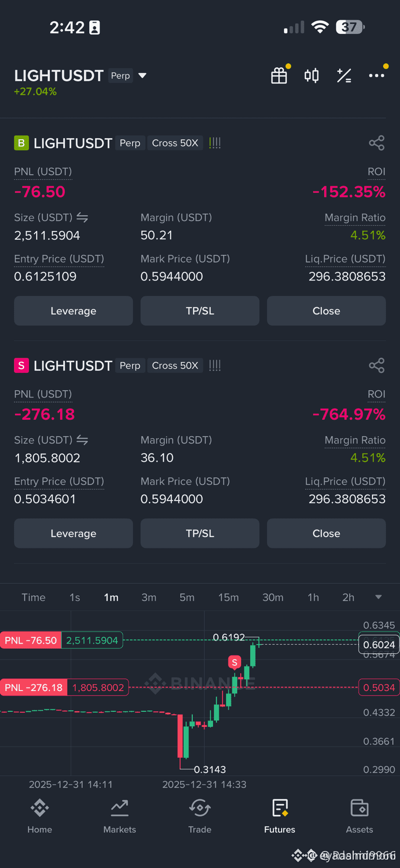
Task: Open the percent calculator icon
Action: 344,75
